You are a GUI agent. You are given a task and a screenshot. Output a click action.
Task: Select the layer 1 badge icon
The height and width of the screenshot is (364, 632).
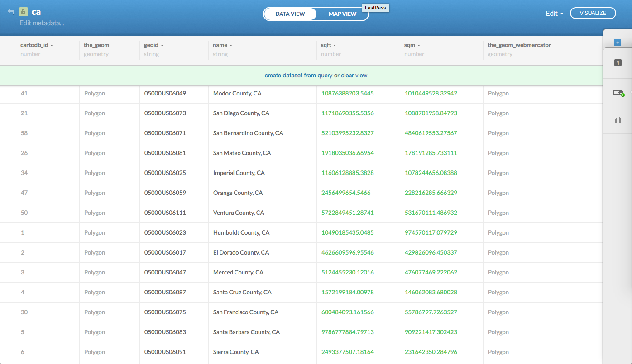618,63
